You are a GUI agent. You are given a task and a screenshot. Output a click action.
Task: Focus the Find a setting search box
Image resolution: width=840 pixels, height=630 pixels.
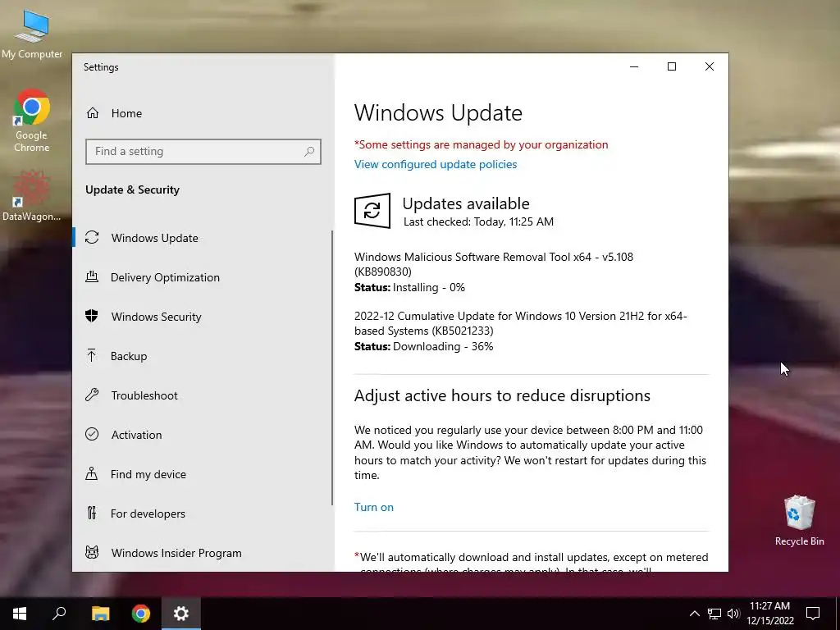[x=203, y=152]
